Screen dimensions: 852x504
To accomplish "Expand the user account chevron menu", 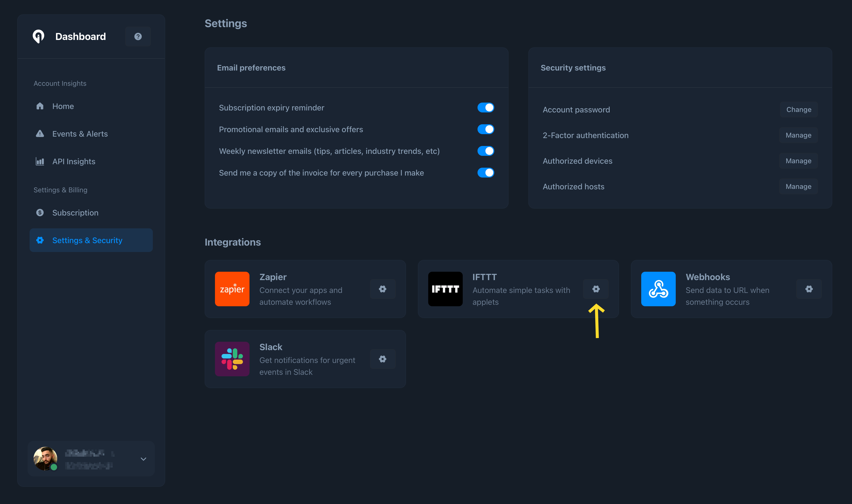I will (x=143, y=459).
